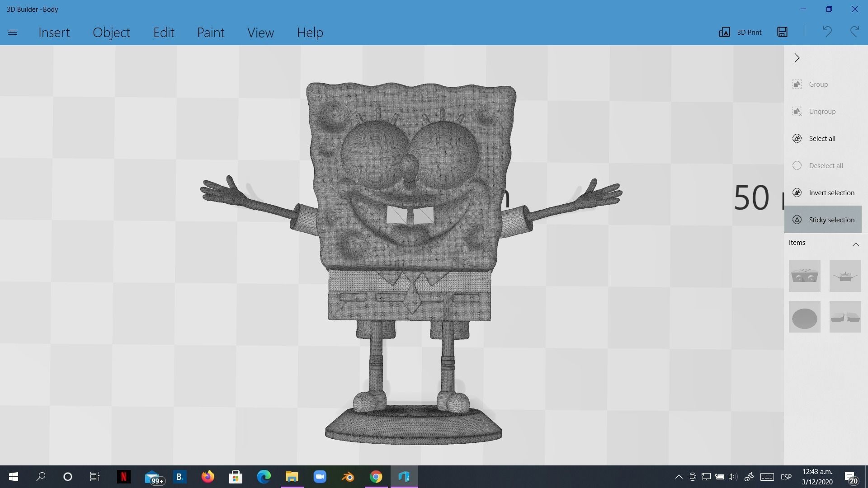This screenshot has height=488, width=868.
Task: Switch to Blender in the taskbar
Action: click(x=348, y=477)
